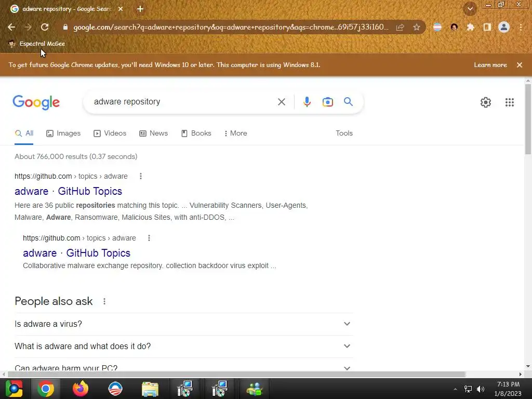
Task: Click the scroll-right arrow on horizontal scrollbar
Action: (x=521, y=374)
